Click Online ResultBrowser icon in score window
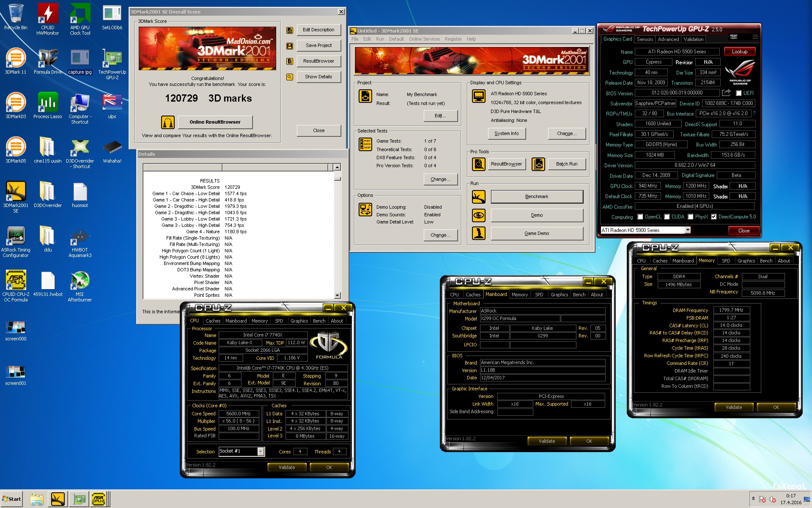This screenshot has width=812, height=508. click(168, 122)
